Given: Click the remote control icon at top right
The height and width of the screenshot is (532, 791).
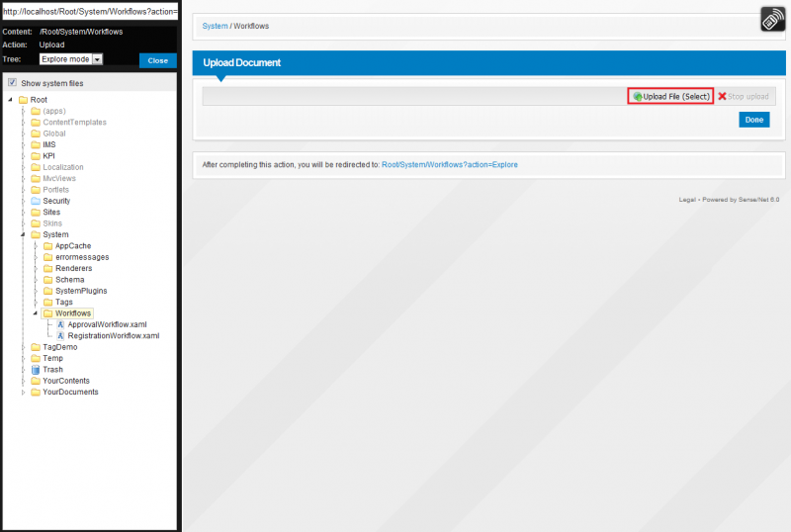Looking at the screenshot, I should pos(772,19).
